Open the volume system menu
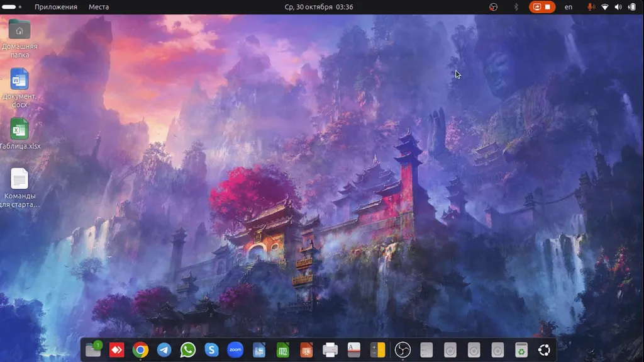Viewport: 644px width, 362px height. (x=618, y=7)
